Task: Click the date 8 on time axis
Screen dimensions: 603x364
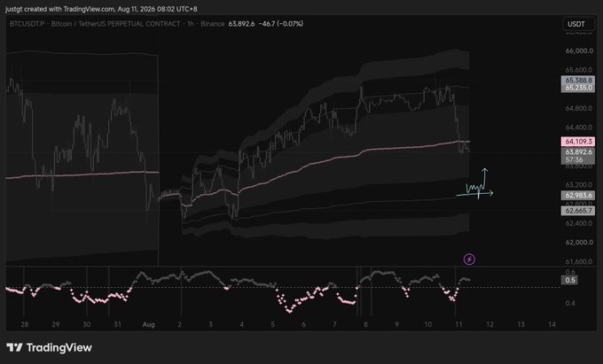Action: point(365,324)
